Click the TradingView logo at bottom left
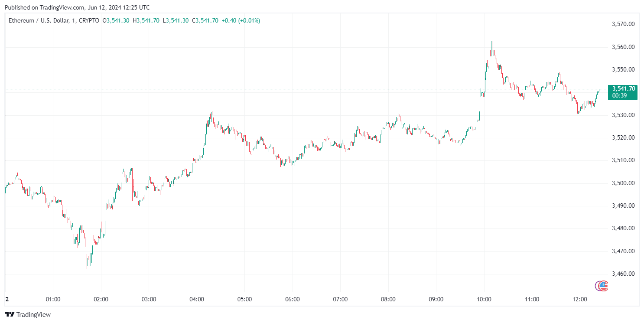 [x=28, y=315]
